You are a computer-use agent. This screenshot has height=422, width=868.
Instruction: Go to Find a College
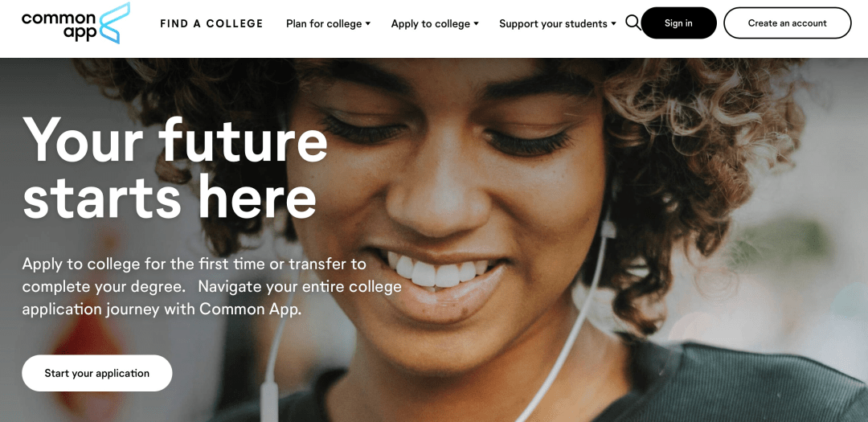point(211,24)
